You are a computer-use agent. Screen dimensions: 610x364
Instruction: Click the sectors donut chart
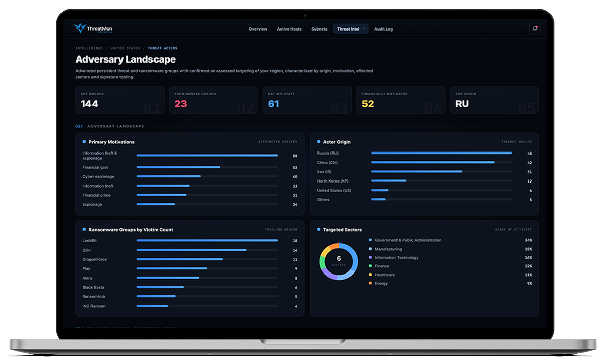[339, 261]
